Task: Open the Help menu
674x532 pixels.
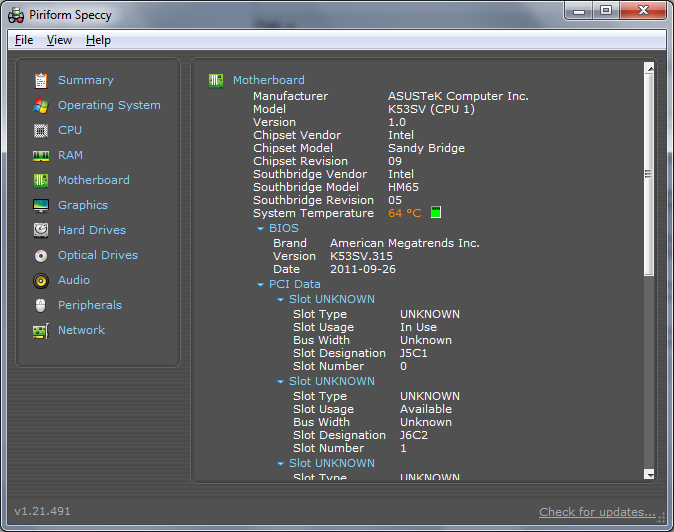Action: pos(98,40)
